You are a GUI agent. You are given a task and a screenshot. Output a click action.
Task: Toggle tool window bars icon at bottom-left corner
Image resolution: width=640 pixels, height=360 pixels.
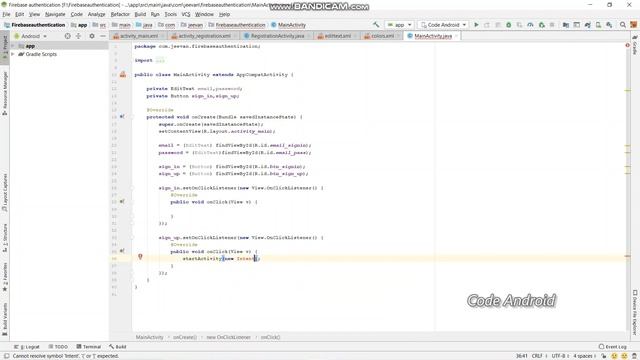pos(6,356)
